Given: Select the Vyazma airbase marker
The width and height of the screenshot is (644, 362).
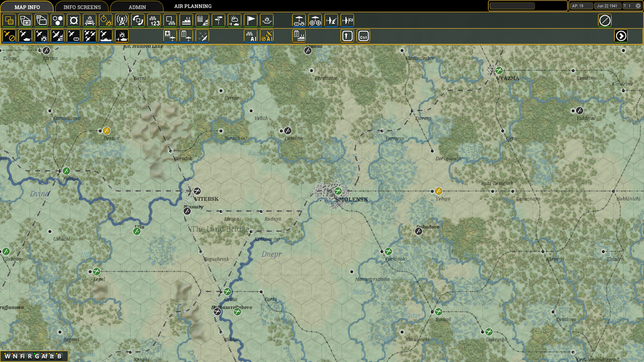Looking at the screenshot, I should click(499, 70).
